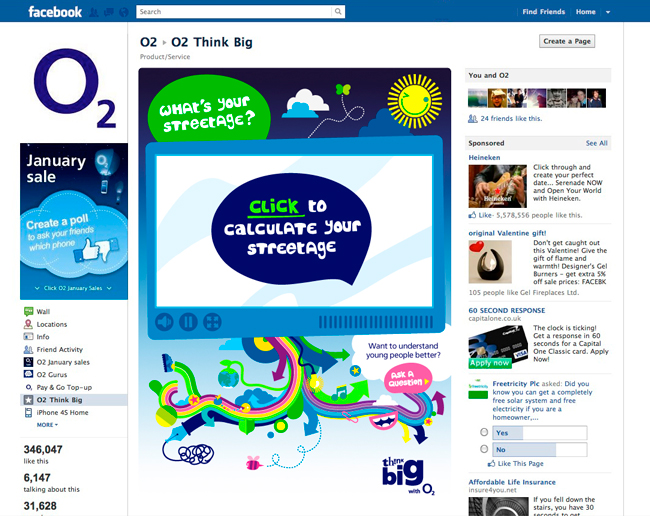Click the O2 Think Big star icon
The height and width of the screenshot is (516, 650).
[28, 400]
